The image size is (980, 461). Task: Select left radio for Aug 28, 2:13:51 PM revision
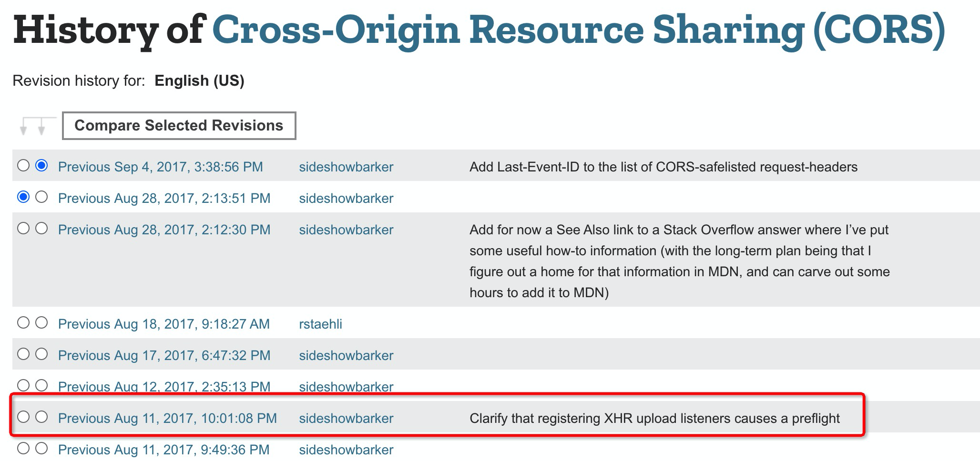(23, 197)
